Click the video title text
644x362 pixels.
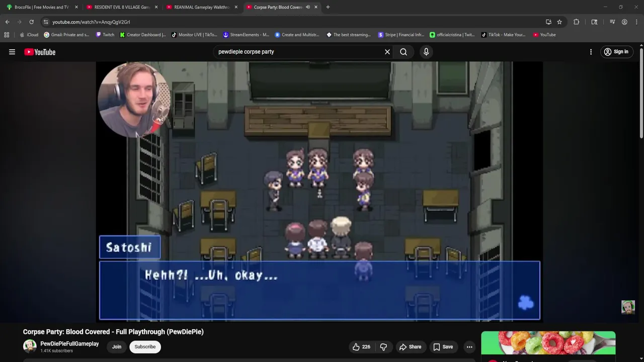coord(113,332)
